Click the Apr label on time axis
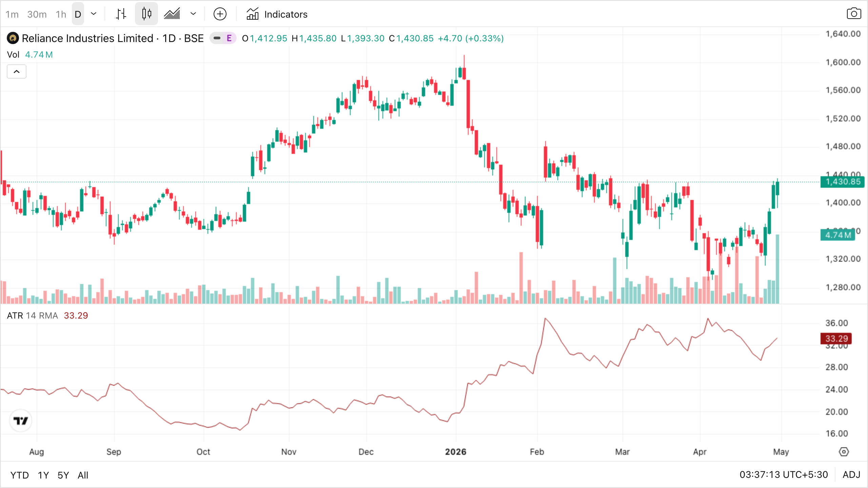 [x=700, y=452]
